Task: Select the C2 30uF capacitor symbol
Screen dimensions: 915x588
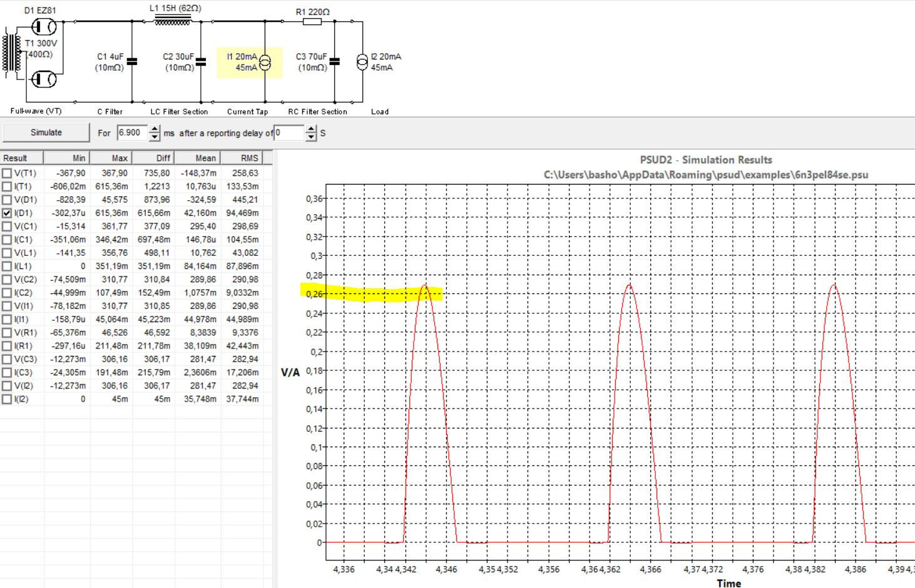Action: click(x=201, y=61)
